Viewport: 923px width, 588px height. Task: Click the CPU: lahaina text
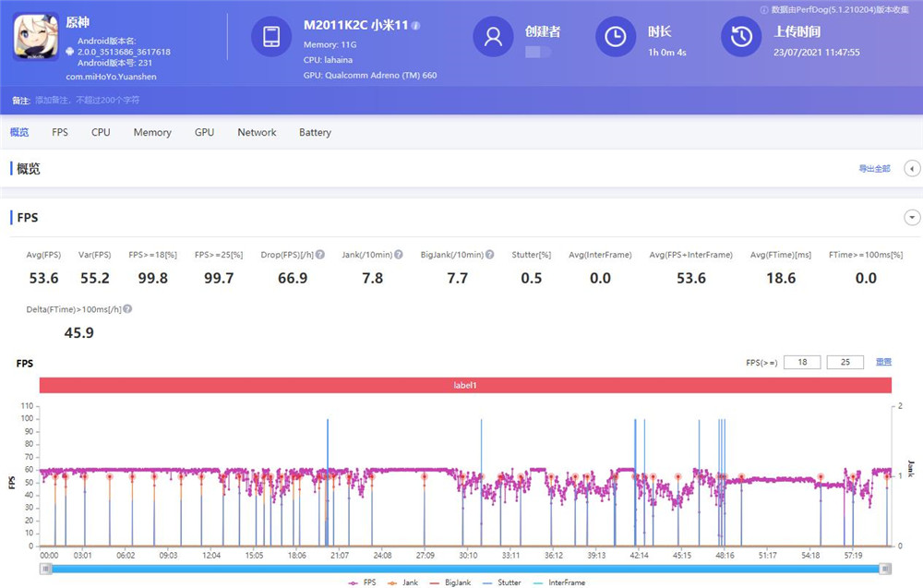[328, 60]
